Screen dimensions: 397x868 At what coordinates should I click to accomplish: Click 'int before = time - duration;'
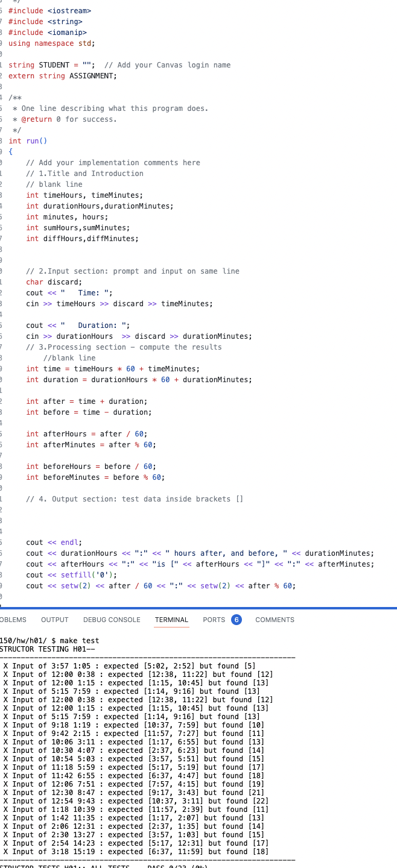(x=89, y=412)
